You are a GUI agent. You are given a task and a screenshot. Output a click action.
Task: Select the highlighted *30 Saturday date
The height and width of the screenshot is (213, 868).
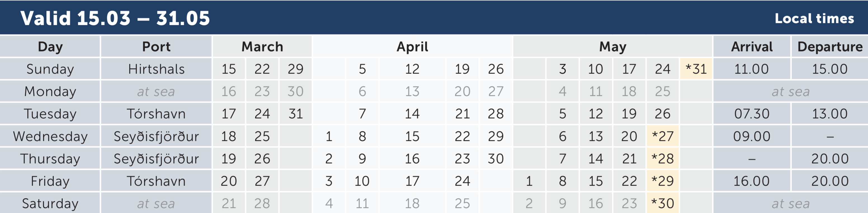(x=662, y=203)
